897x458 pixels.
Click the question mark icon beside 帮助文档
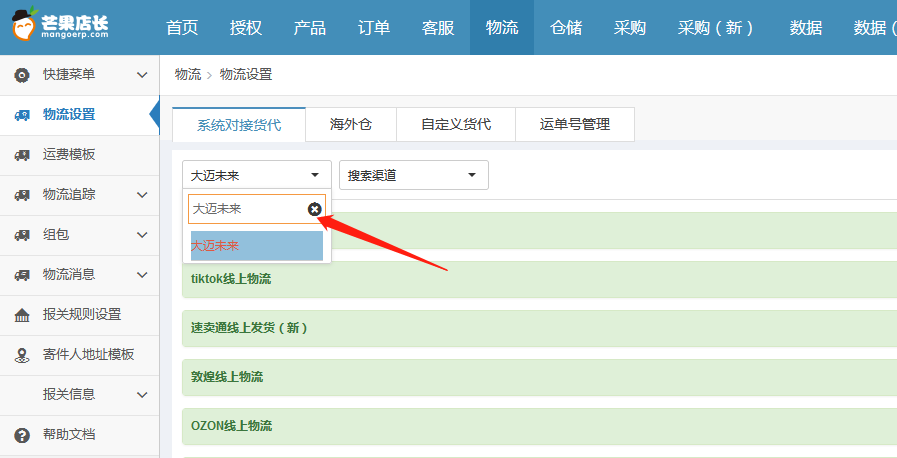pos(22,435)
